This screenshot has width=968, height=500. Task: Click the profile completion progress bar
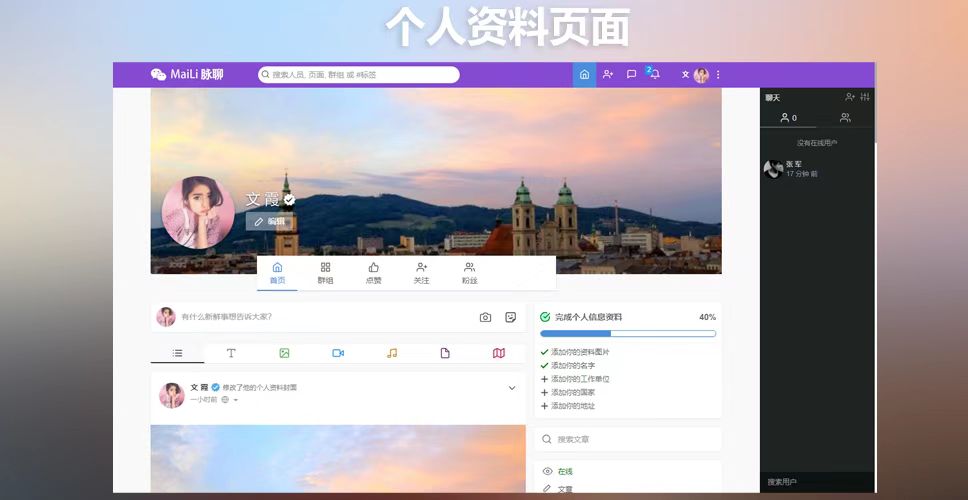pyautogui.click(x=628, y=333)
